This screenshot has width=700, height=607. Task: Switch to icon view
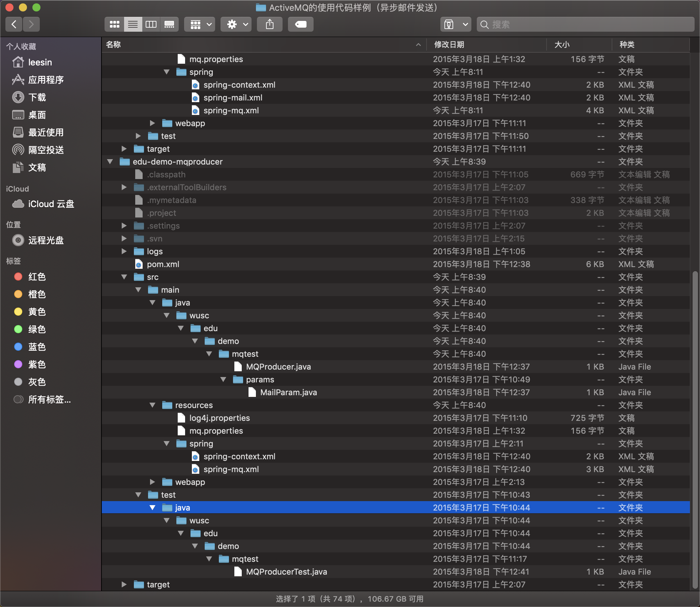[x=114, y=24]
